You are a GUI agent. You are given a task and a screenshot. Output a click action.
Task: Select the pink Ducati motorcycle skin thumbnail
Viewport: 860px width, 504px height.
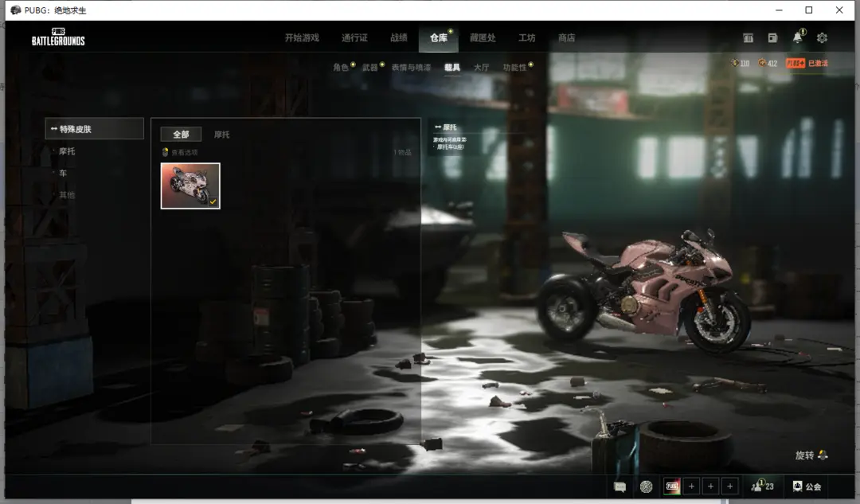tap(190, 186)
